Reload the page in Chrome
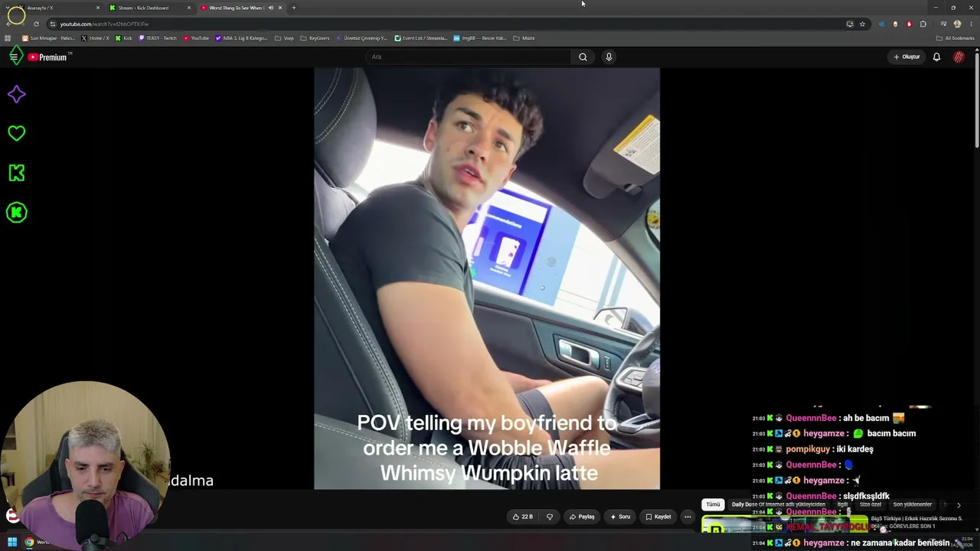The height and width of the screenshot is (551, 980). pos(36,24)
